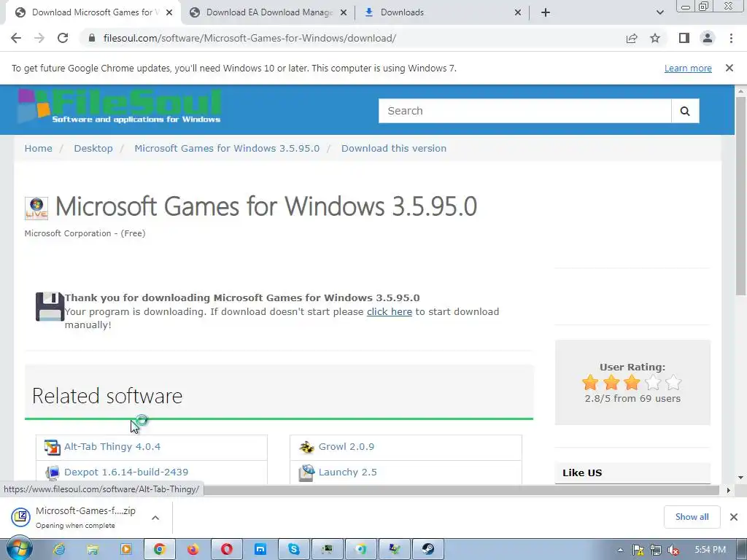Screen dimensions: 747x560
Task: Open the Windows Start menu
Action: click(x=19, y=549)
